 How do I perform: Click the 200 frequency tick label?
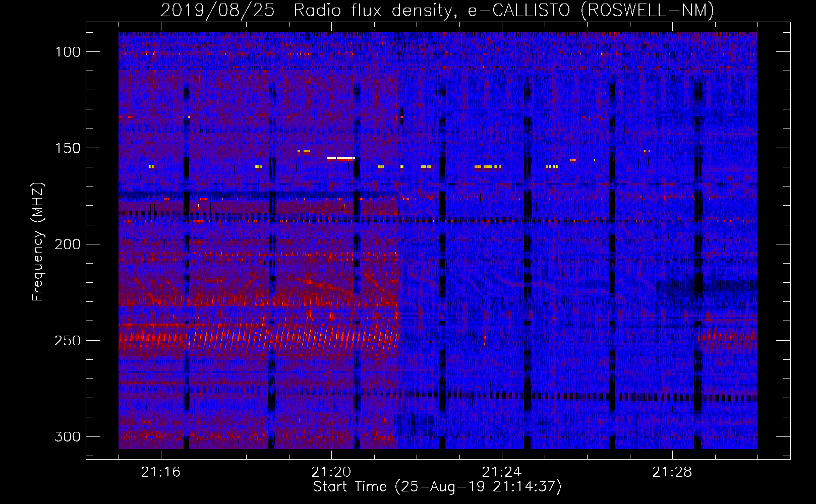(x=68, y=244)
